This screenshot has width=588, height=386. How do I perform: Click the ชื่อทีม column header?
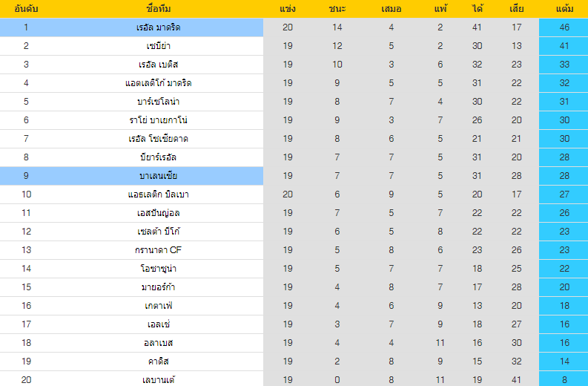pyautogui.click(x=158, y=9)
